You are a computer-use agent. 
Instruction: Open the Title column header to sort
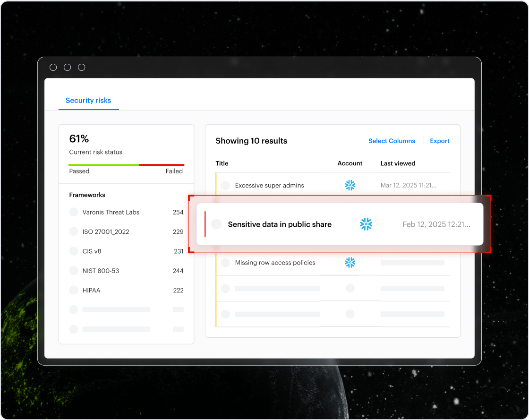tap(222, 163)
